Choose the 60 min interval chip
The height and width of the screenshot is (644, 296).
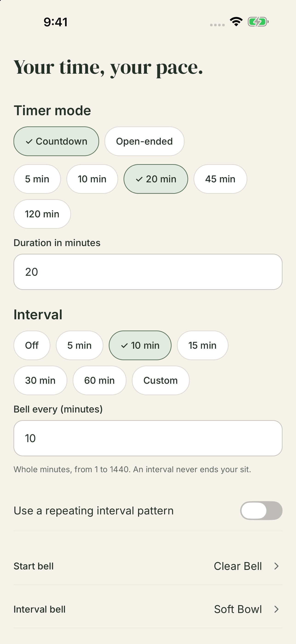tap(99, 380)
